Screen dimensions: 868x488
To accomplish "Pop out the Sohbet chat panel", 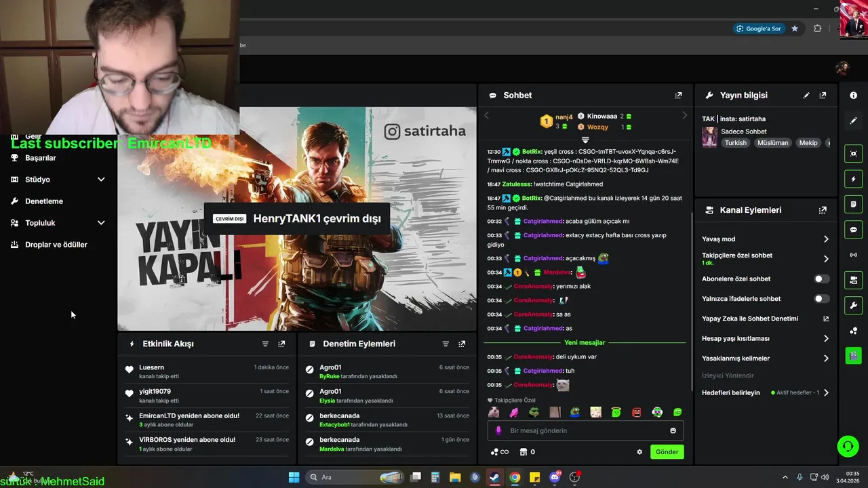I will click(x=678, y=96).
